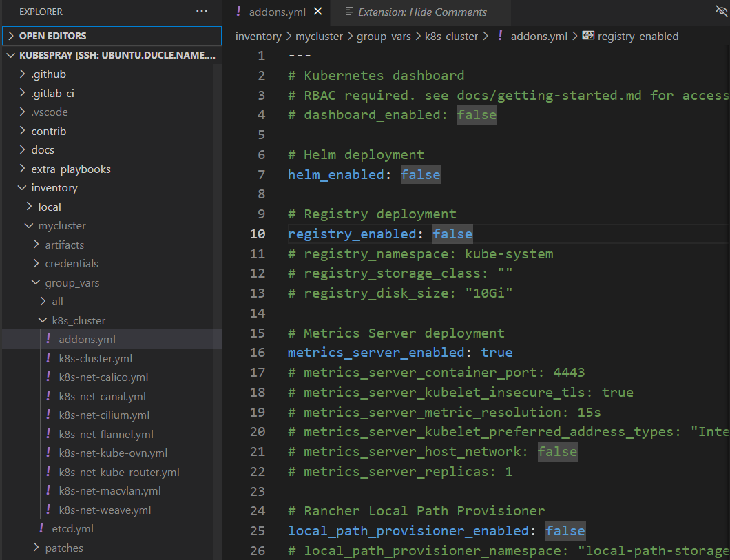This screenshot has height=560, width=730.
Task: Click registry_enabled symbol icon in breadcrumb
Action: click(x=588, y=36)
